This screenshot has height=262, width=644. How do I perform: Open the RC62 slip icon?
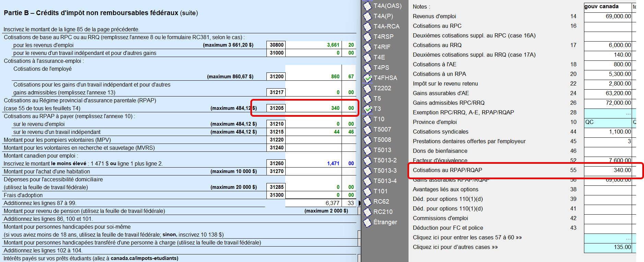[368, 202]
